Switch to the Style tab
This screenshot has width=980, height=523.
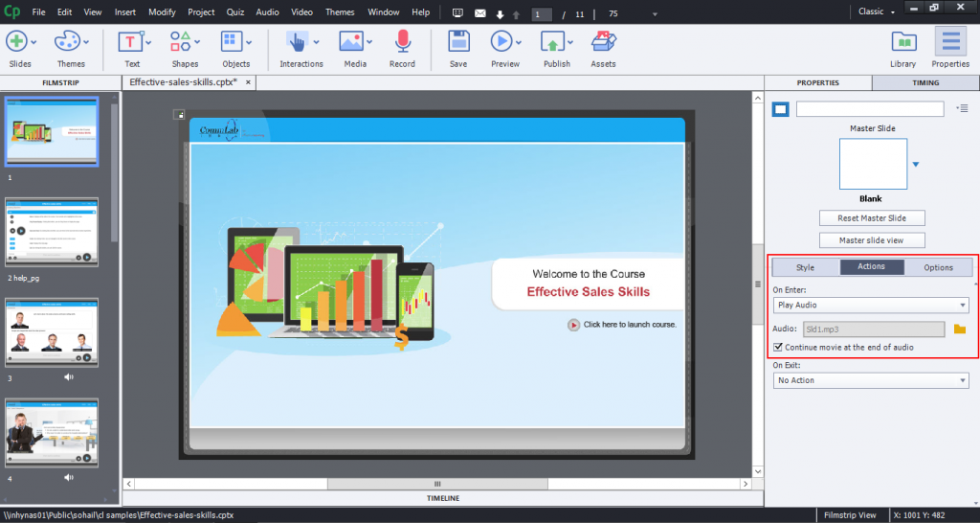tap(806, 267)
